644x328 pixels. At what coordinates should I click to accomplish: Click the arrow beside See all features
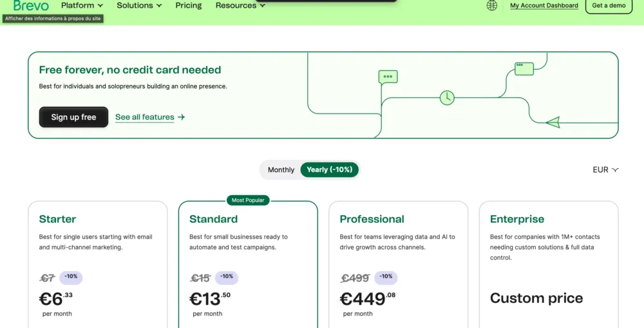(181, 117)
